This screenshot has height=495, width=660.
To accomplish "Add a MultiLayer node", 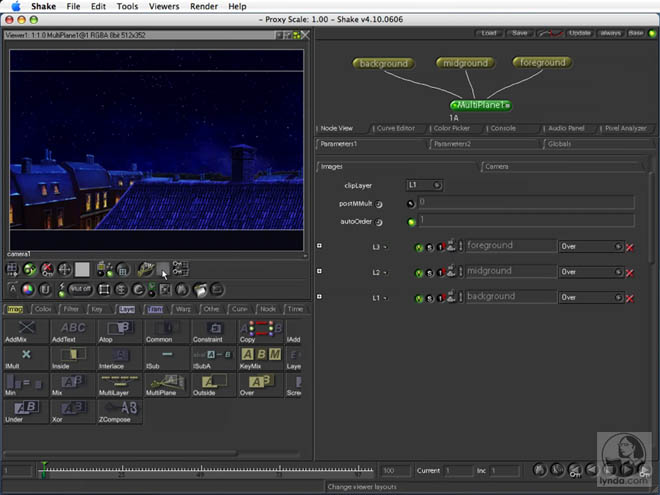I will point(120,385).
